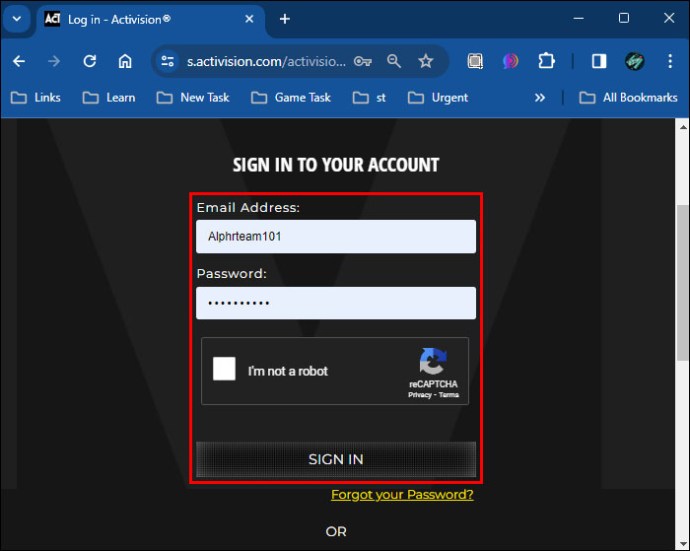
Task: Open the Extensions puzzle icon
Action: 546,61
